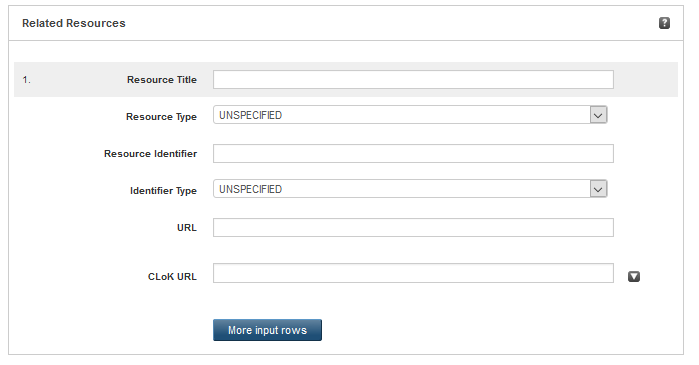699x365 pixels.
Task: Click inside the URL text field
Action: coord(413,228)
